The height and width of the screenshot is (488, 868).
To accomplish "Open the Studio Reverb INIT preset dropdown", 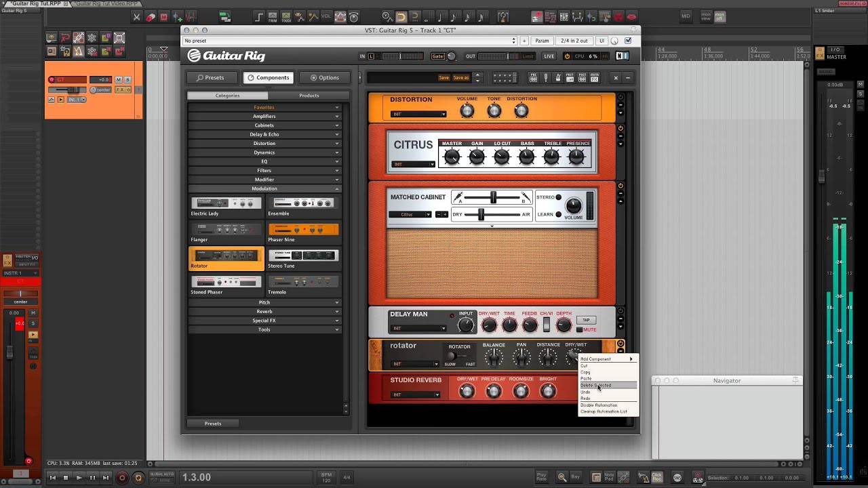I will 414,394.
